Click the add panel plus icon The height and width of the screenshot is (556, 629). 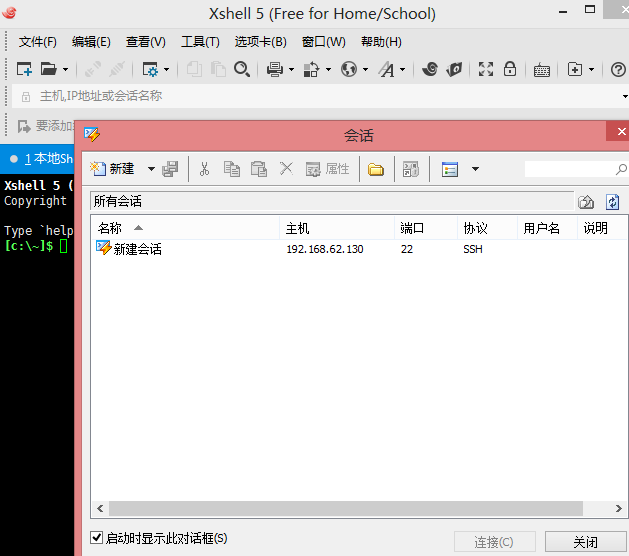point(575,69)
